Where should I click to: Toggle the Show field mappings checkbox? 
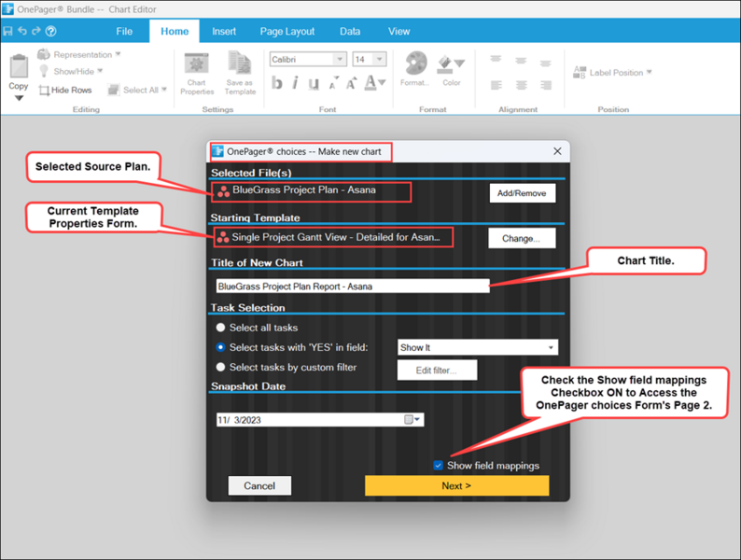[439, 466]
